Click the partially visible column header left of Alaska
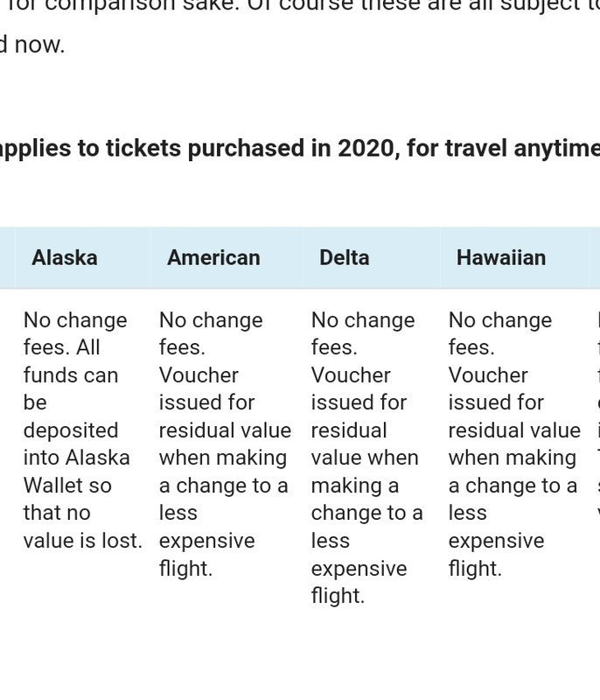This screenshot has width=600, height=700. [8, 257]
